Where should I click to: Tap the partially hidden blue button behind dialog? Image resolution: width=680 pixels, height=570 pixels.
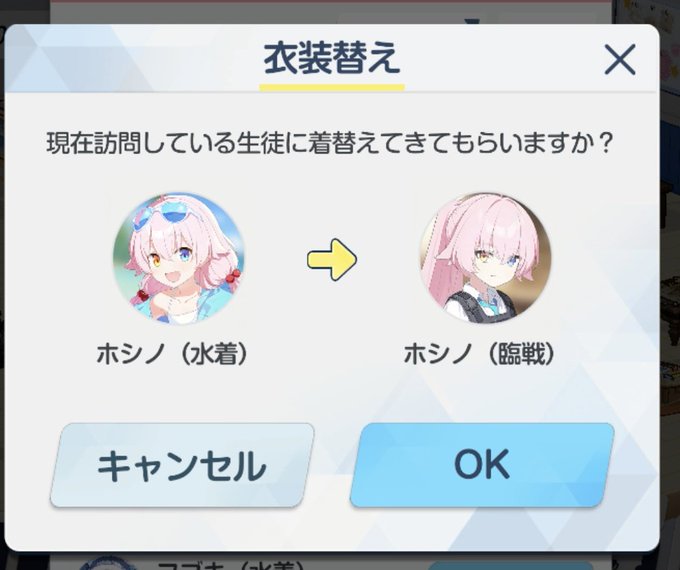[512, 565]
